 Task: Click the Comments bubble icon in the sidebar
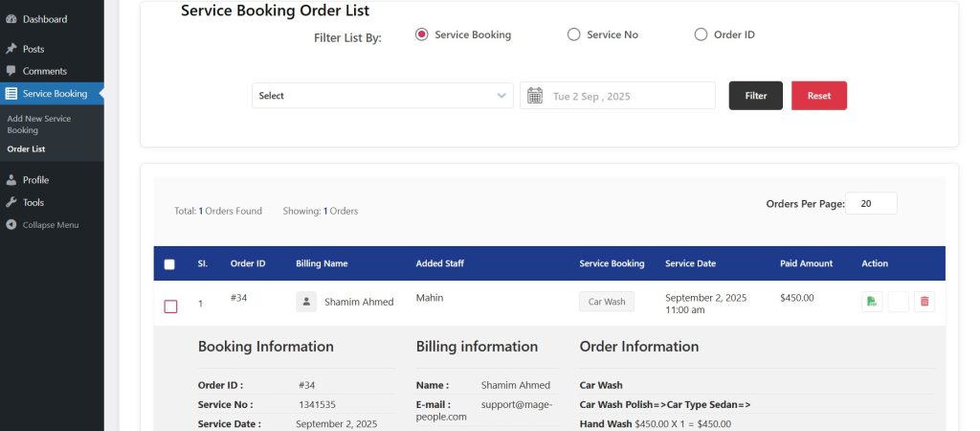11,71
